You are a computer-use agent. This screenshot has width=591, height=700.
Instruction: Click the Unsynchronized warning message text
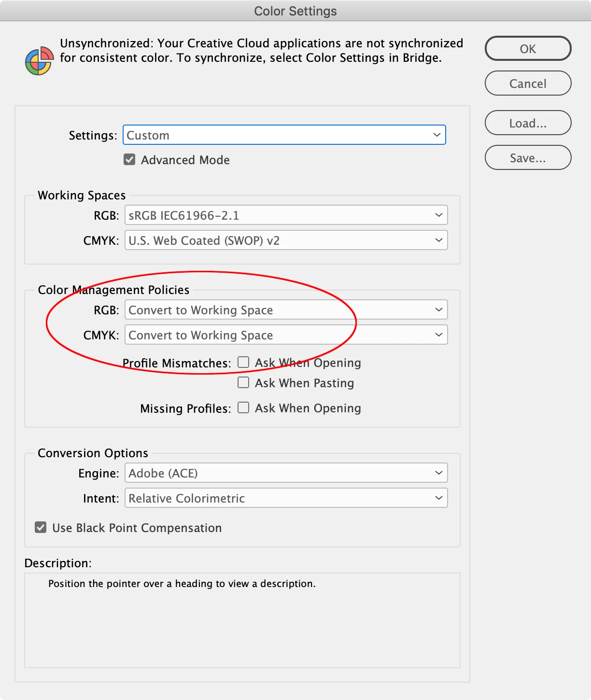[261, 51]
